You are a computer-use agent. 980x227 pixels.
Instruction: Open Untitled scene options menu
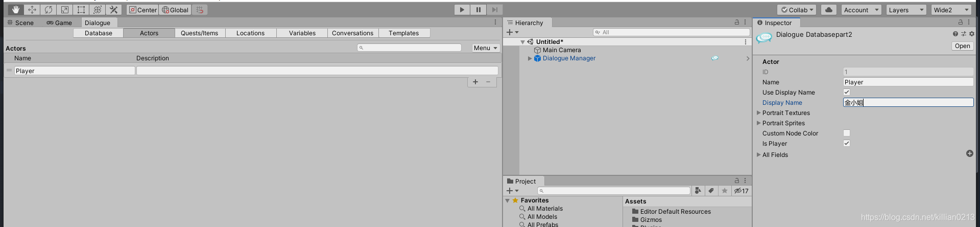point(746,42)
